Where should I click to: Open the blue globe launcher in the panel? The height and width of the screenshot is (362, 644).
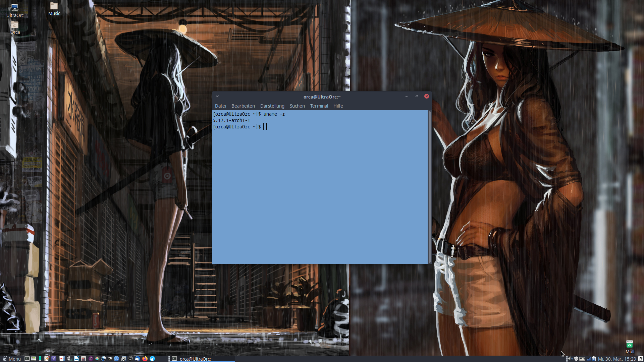coord(104,359)
